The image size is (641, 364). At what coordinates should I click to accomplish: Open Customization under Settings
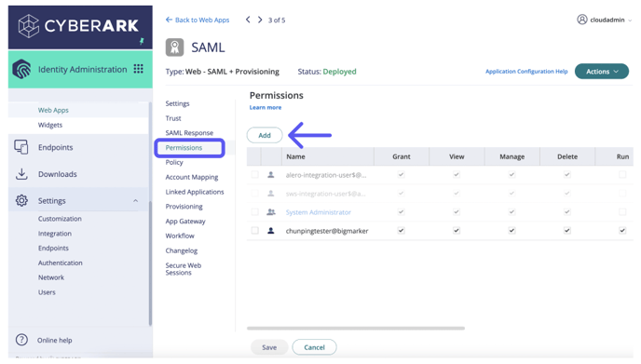click(x=60, y=219)
